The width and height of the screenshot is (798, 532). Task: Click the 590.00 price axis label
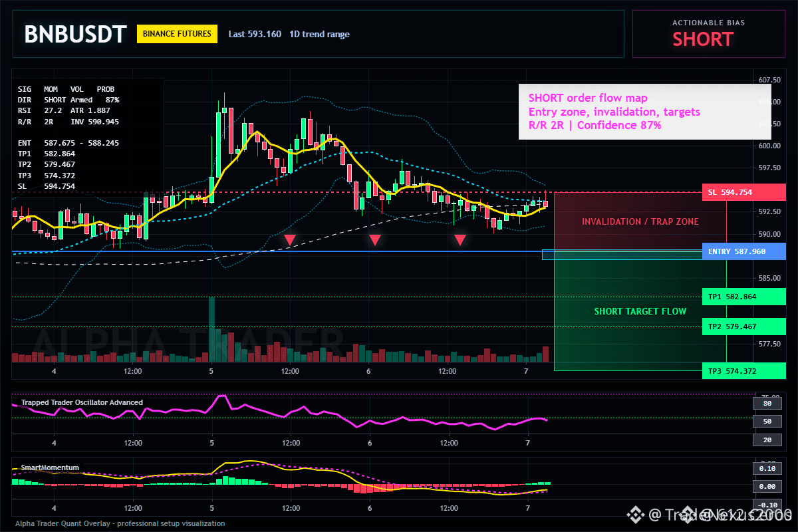(769, 234)
